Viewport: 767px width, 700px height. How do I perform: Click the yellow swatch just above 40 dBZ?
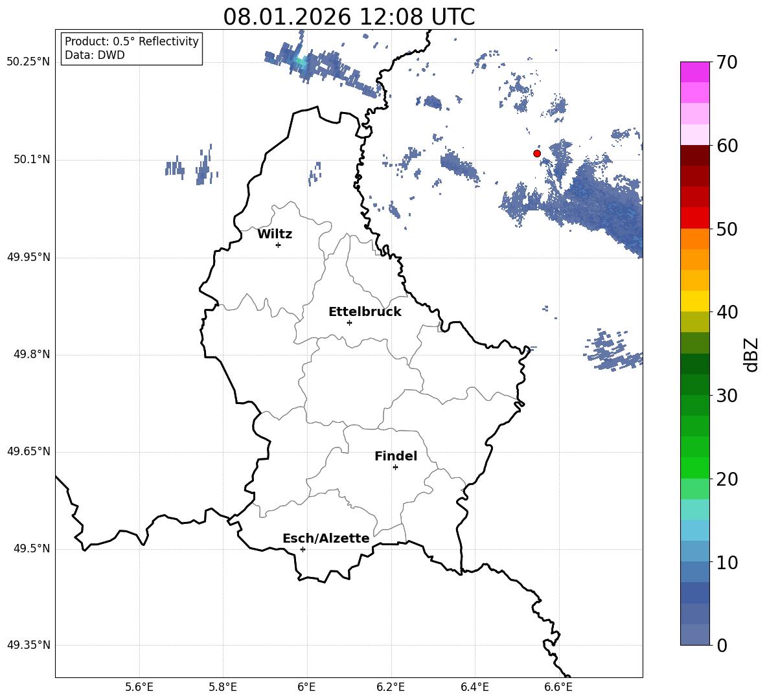click(695, 302)
